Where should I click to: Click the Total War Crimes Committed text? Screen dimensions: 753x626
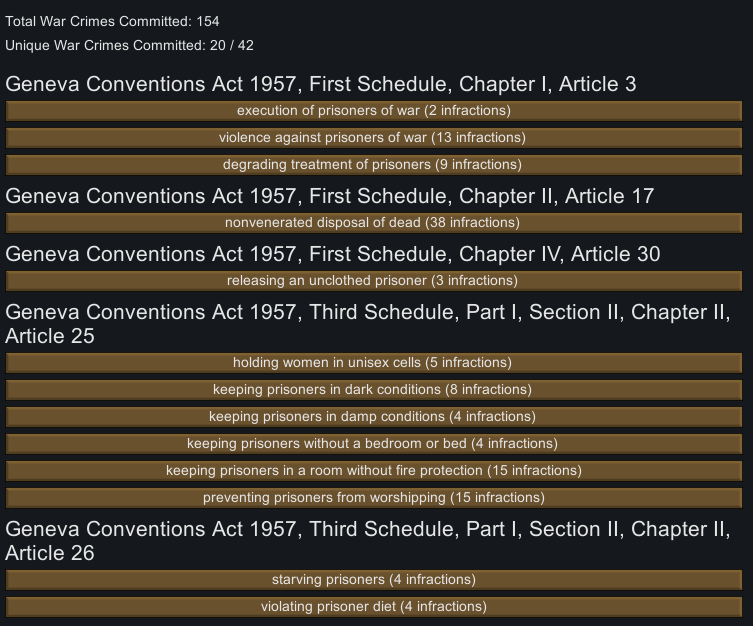[x=112, y=22]
